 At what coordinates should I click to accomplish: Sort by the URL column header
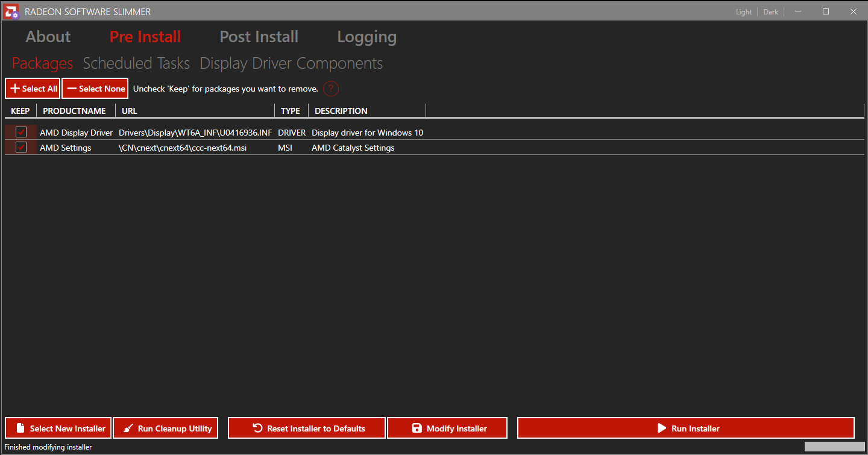pyautogui.click(x=195, y=111)
